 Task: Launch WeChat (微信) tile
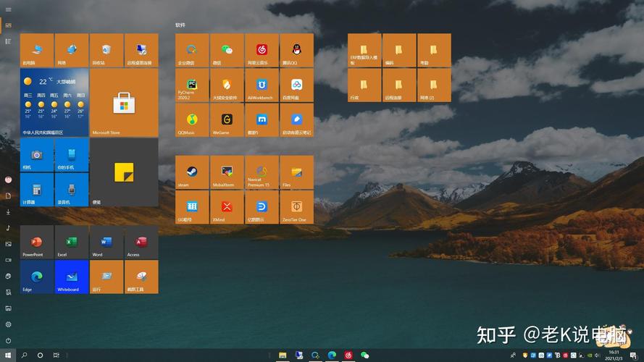[x=227, y=50]
